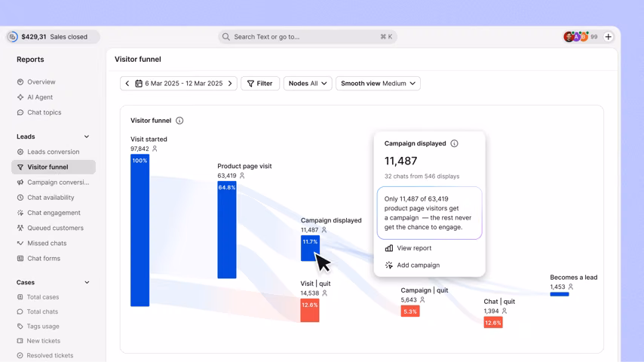This screenshot has width=644, height=362.
Task: Click the Tags usage tag icon
Action: tap(20, 326)
